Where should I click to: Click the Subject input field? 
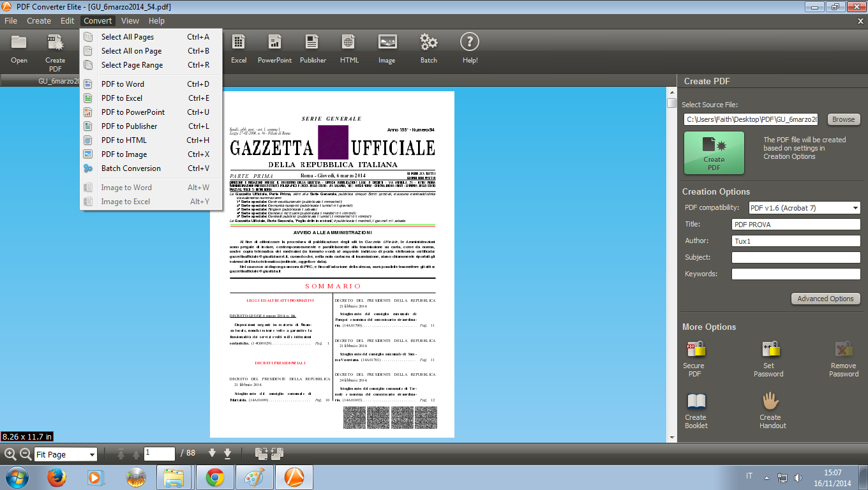pos(795,258)
